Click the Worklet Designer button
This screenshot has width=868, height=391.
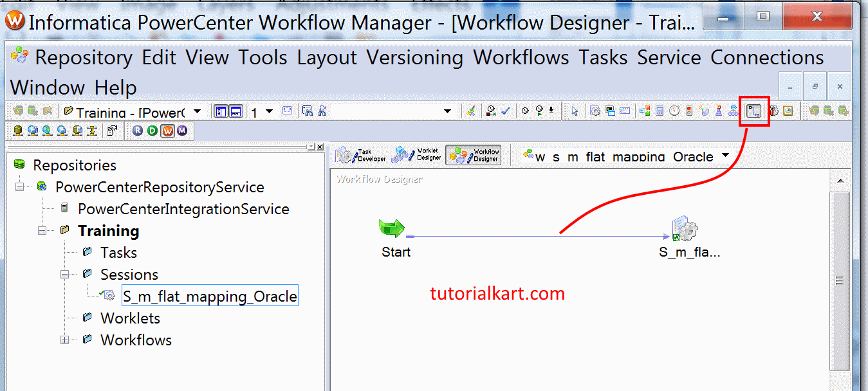pos(416,154)
